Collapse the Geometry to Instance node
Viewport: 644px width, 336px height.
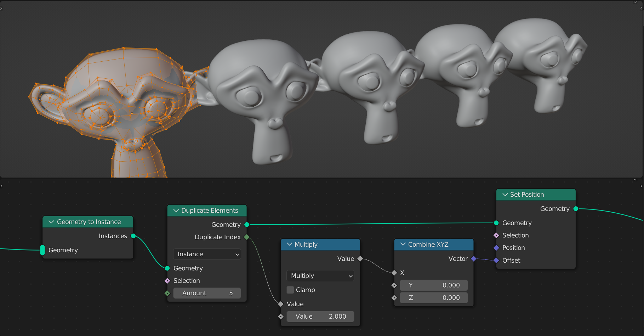tap(51, 222)
